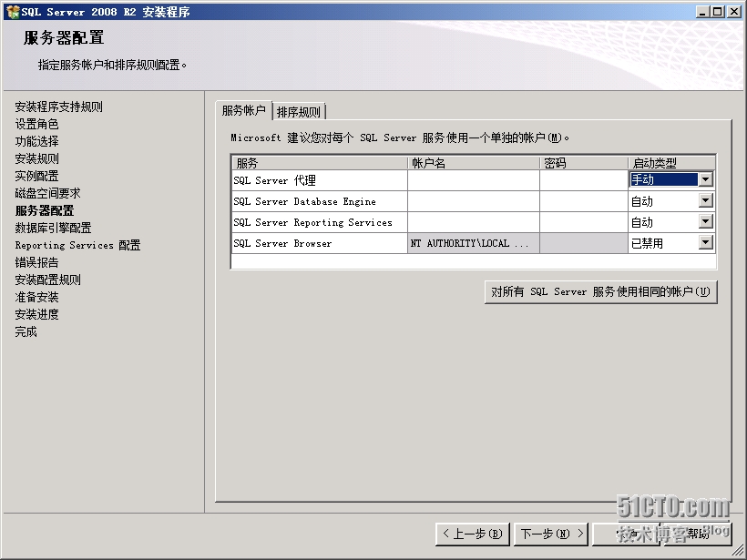Click 设置角色 step in sidebar
Image resolution: width=747 pixels, height=560 pixels.
click(x=36, y=124)
